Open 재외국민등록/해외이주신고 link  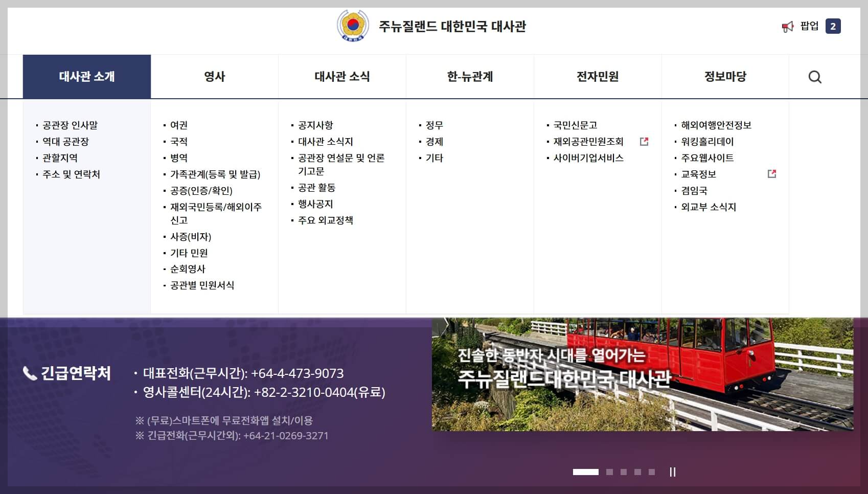coord(216,214)
